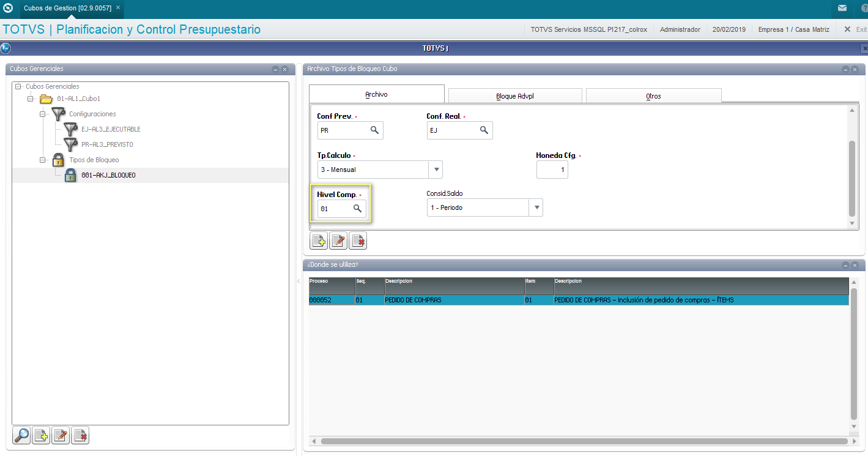
Task: Click the date 20/02/2019 in the header
Action: [729, 29]
